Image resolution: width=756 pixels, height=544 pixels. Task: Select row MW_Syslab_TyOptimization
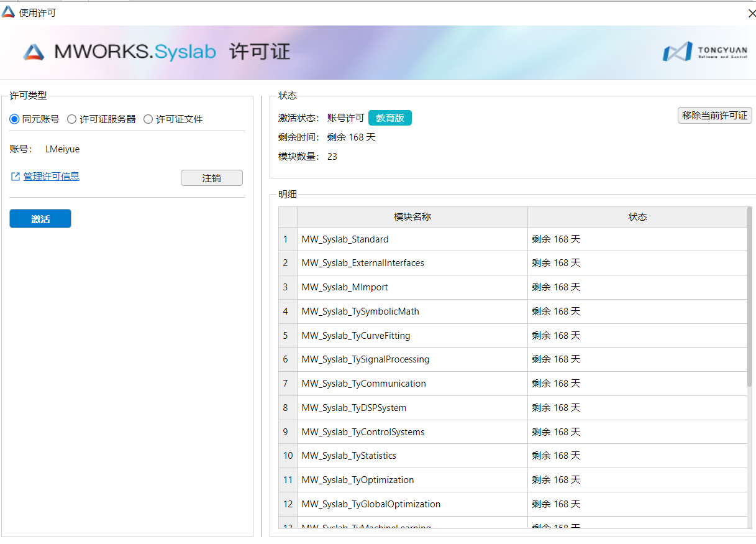pyautogui.click(x=513, y=480)
